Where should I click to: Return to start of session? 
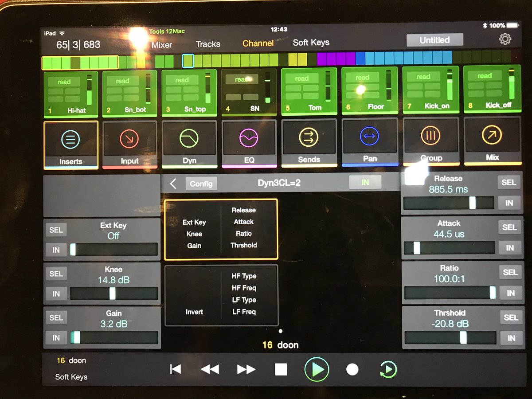click(x=176, y=369)
